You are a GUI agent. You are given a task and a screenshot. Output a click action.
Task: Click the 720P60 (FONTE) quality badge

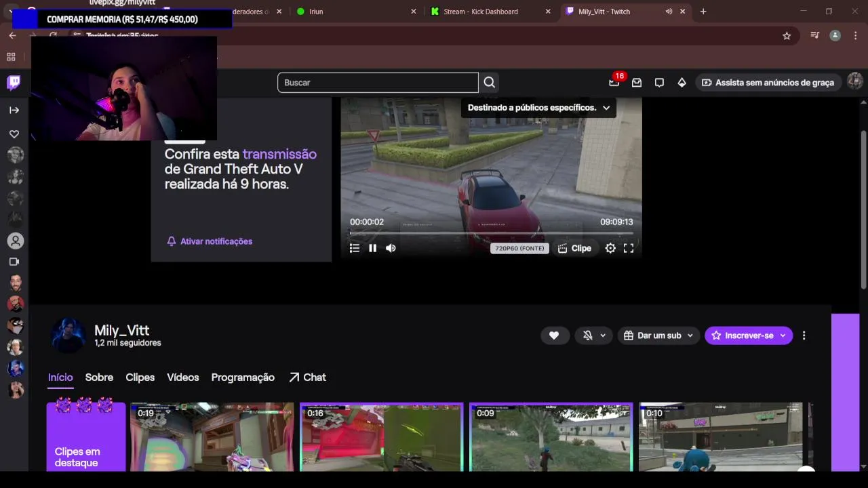(x=519, y=248)
